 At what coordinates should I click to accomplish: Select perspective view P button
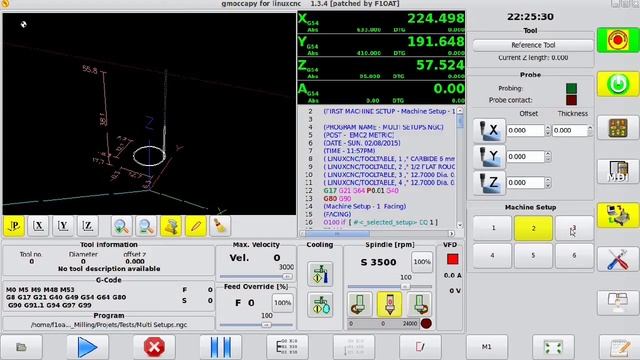pyautogui.click(x=14, y=226)
